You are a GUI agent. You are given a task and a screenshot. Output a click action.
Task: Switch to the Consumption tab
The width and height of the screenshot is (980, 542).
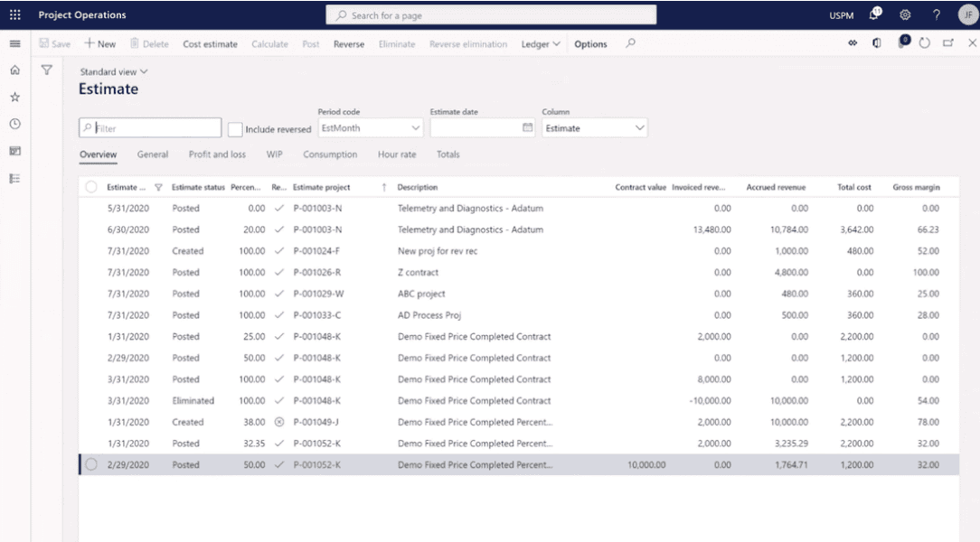click(x=330, y=154)
